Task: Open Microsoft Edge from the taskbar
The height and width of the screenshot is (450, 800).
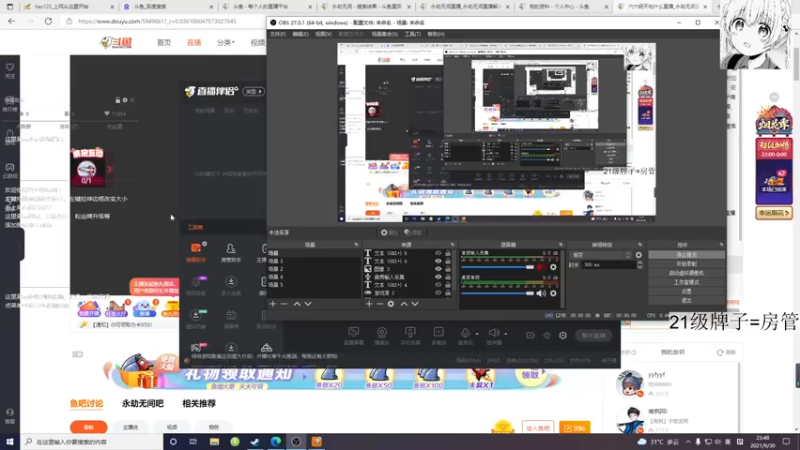Action: coord(276,442)
